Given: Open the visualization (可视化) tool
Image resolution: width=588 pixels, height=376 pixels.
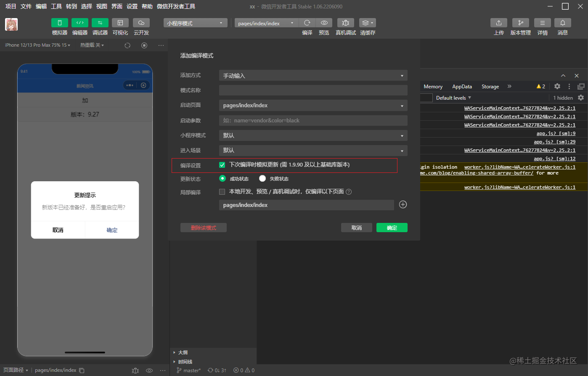Looking at the screenshot, I should [x=120, y=23].
